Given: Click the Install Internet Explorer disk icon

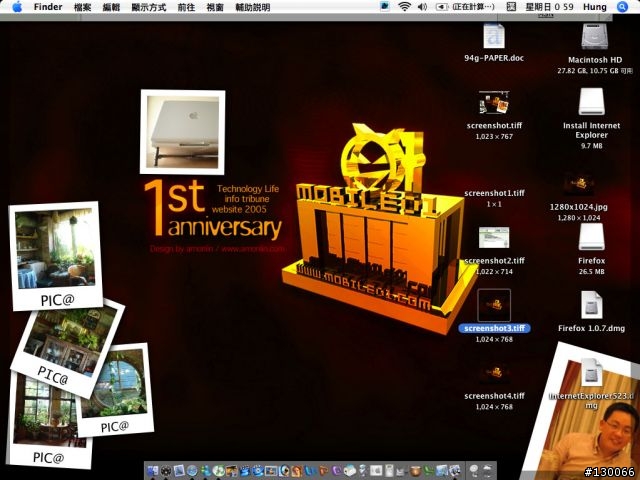Looking at the screenshot, I should tap(592, 102).
